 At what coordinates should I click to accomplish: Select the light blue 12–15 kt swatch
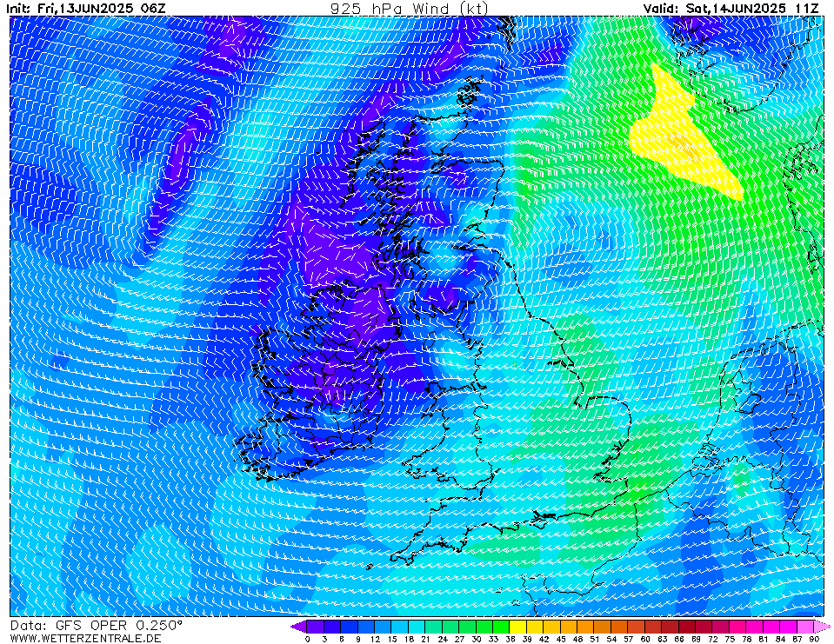click(x=383, y=627)
